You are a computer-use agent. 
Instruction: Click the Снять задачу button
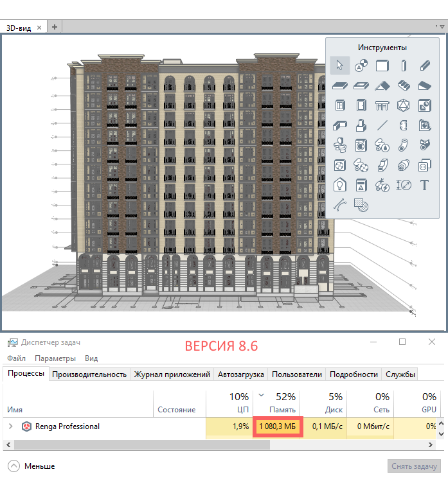tap(415, 466)
